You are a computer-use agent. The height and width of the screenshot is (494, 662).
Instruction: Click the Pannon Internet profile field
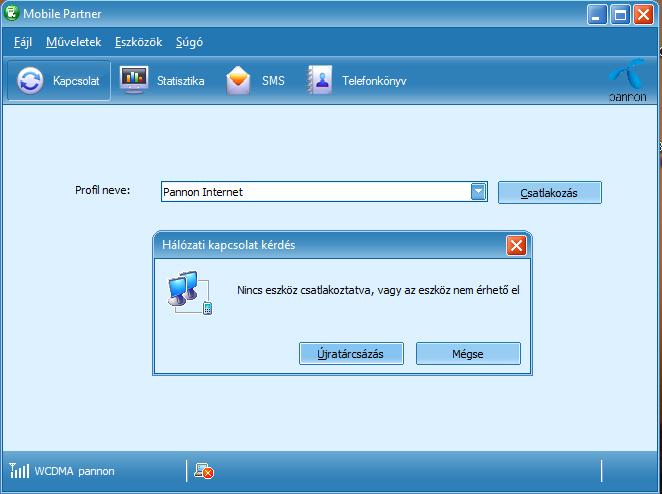(324, 192)
